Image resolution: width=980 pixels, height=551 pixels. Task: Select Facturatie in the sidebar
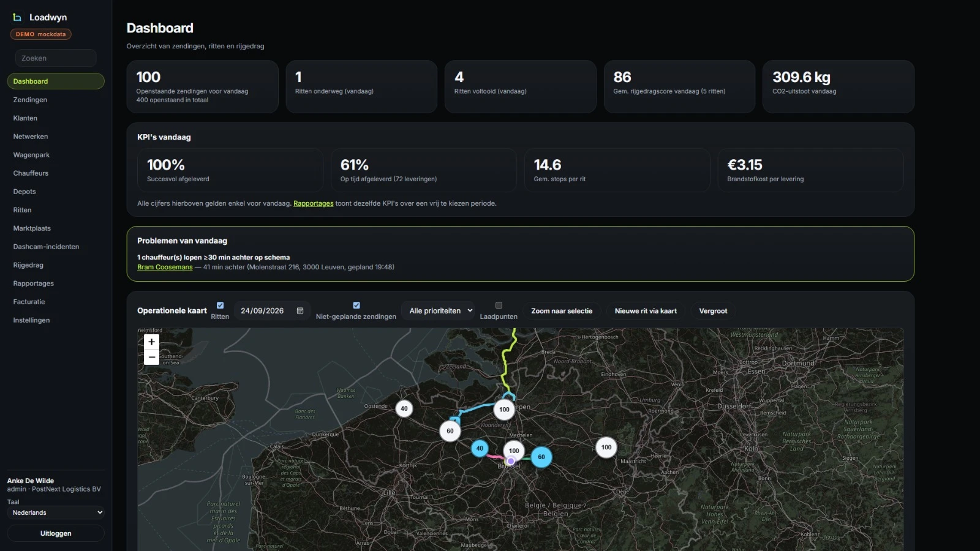(56, 302)
